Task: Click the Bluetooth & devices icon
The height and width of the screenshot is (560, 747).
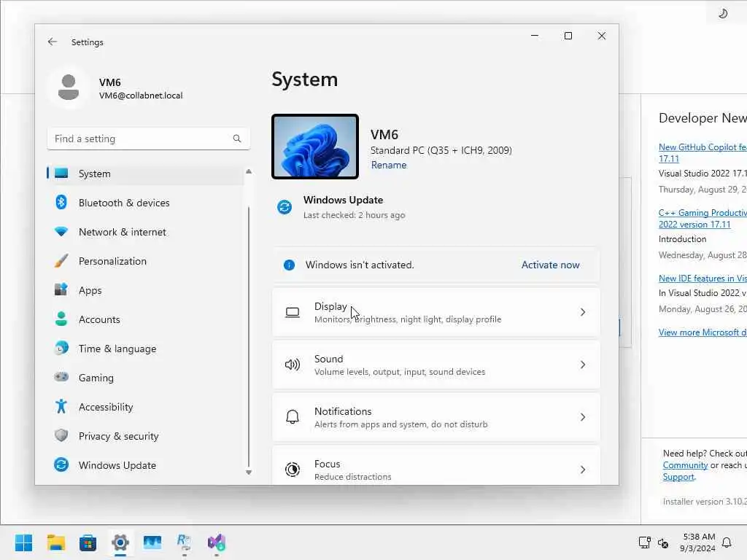Action: (x=61, y=203)
